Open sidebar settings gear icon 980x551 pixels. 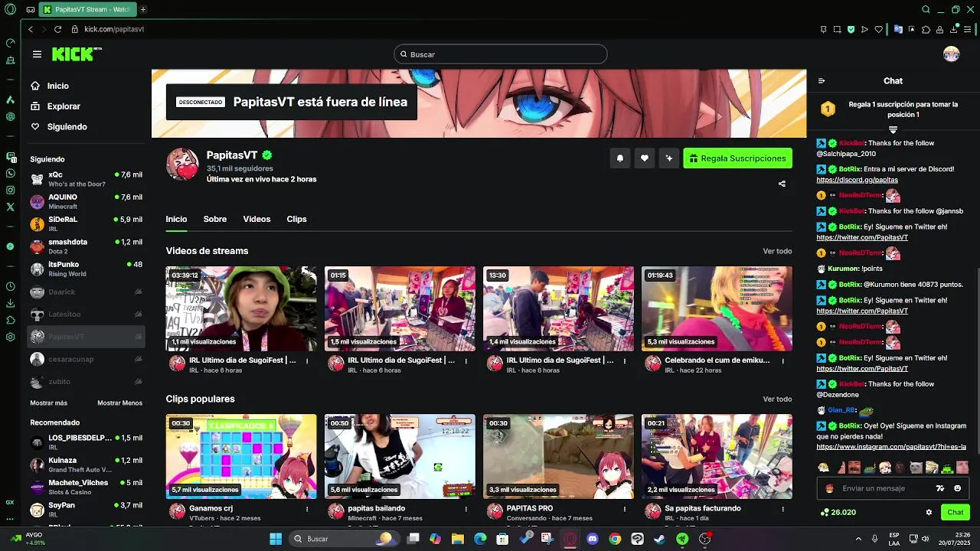coord(10,337)
